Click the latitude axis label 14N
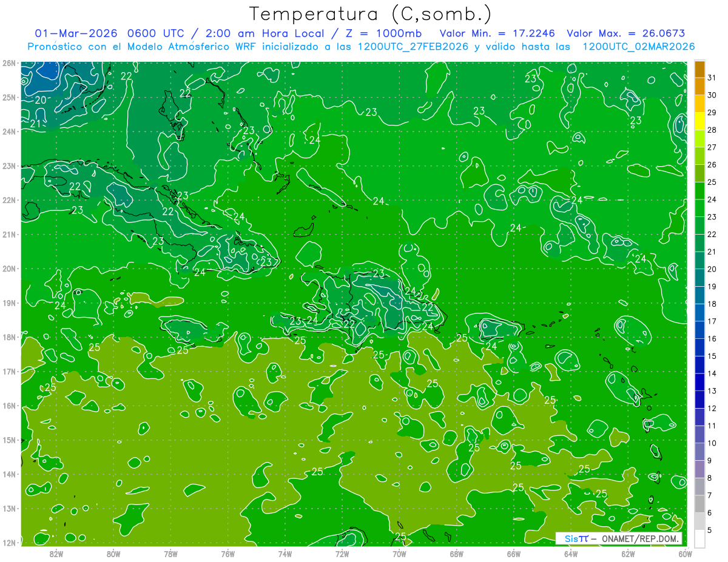 (9, 474)
